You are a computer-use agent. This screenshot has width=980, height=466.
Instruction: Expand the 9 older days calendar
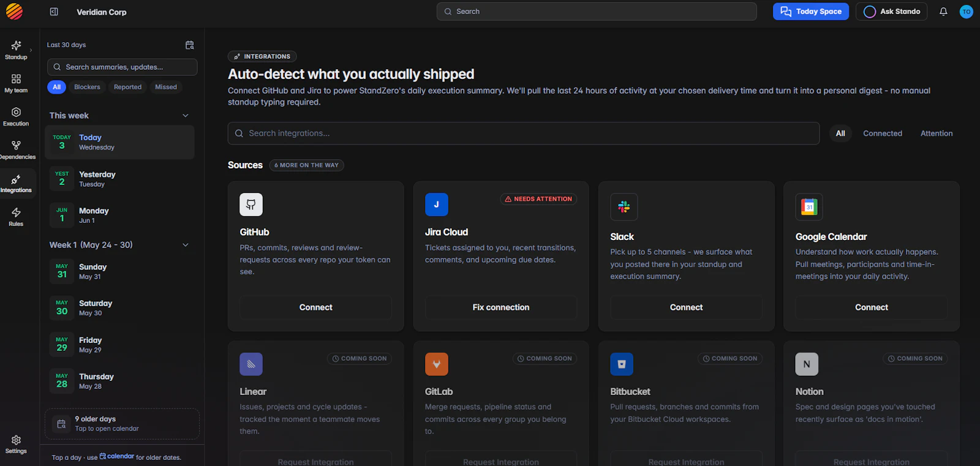click(122, 424)
